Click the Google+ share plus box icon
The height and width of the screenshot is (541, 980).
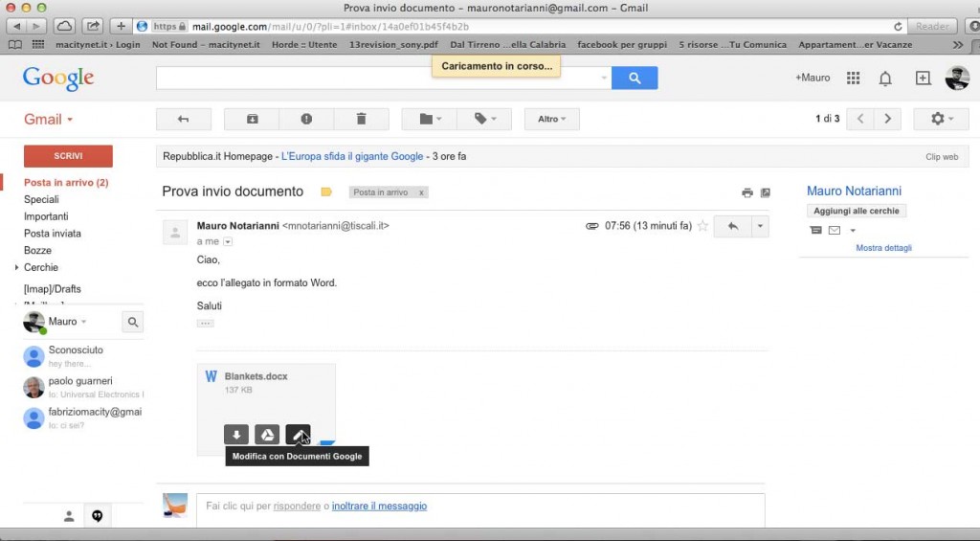click(x=923, y=78)
